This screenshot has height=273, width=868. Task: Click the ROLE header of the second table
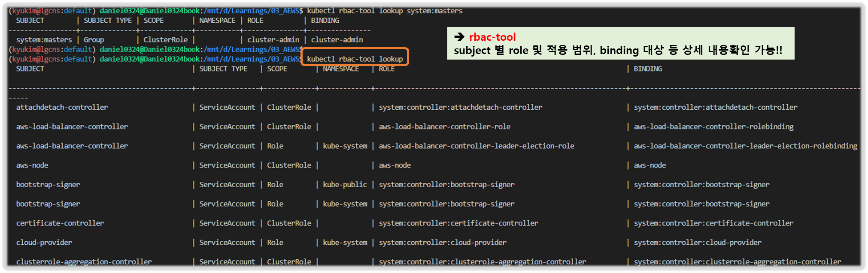387,69
